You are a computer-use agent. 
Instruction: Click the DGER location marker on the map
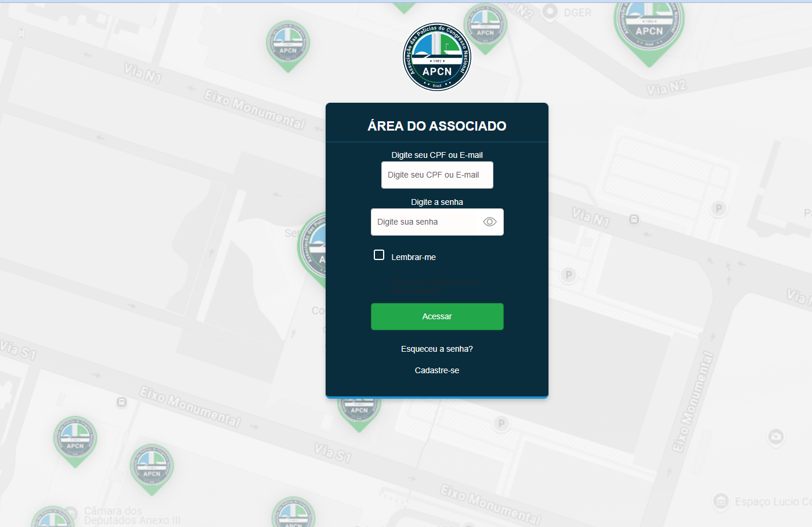coord(550,12)
